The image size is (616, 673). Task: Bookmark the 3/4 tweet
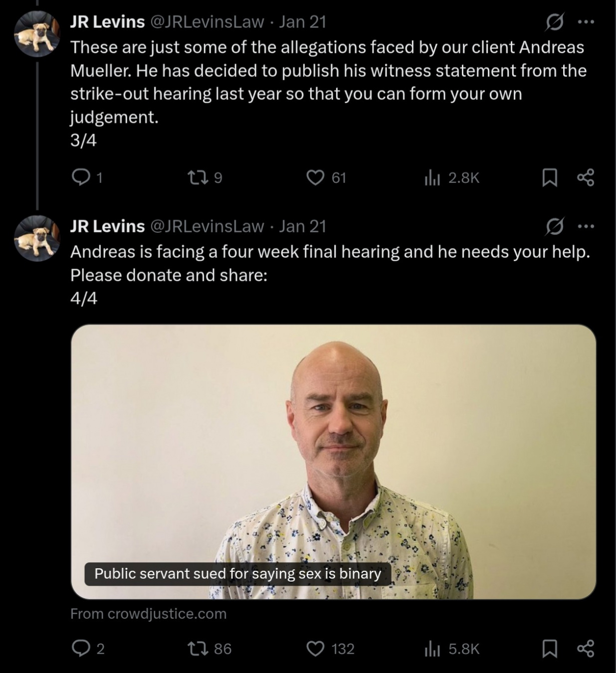click(550, 177)
